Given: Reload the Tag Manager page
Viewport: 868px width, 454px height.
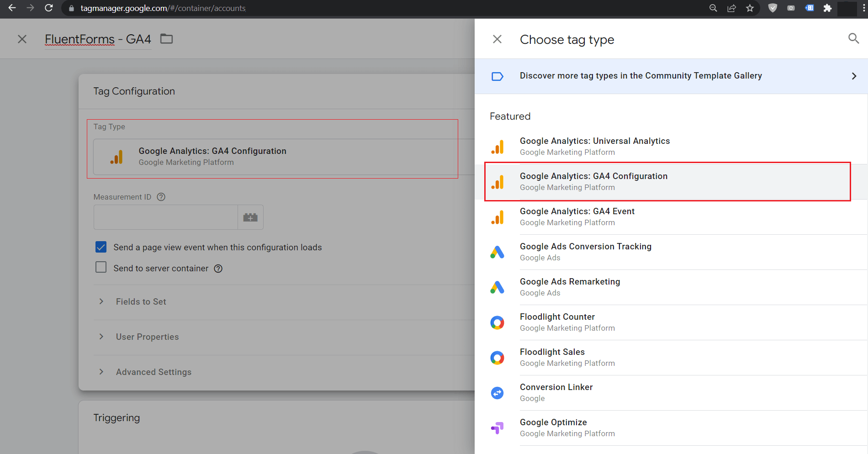Looking at the screenshot, I should 48,8.
